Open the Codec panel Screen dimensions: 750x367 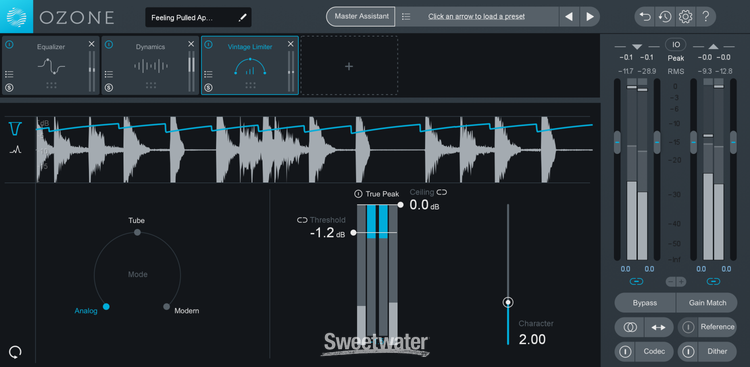[x=654, y=352]
